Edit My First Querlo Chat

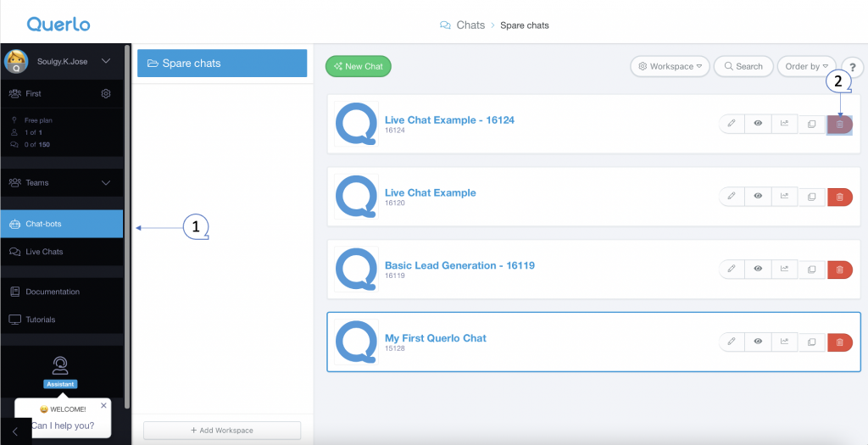(x=732, y=342)
